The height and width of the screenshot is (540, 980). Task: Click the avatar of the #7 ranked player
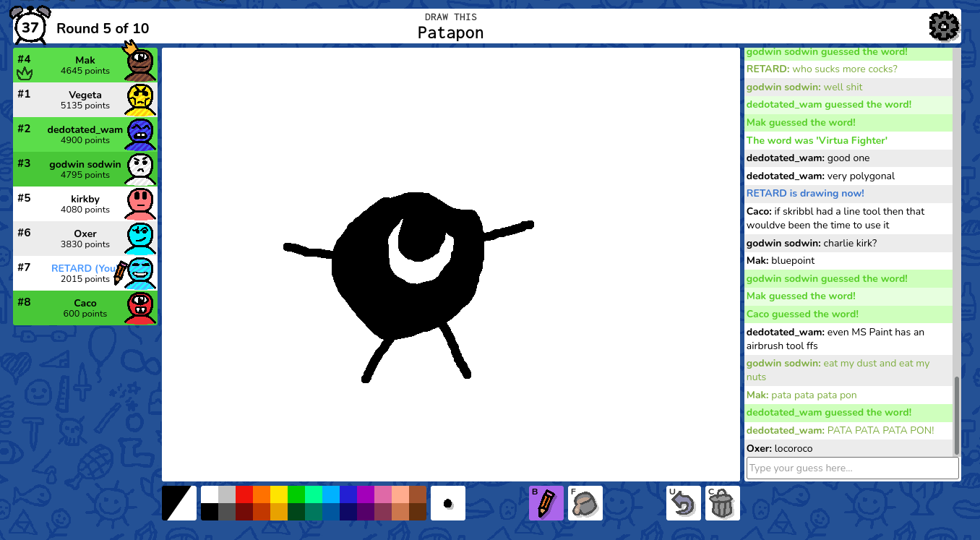coord(140,273)
